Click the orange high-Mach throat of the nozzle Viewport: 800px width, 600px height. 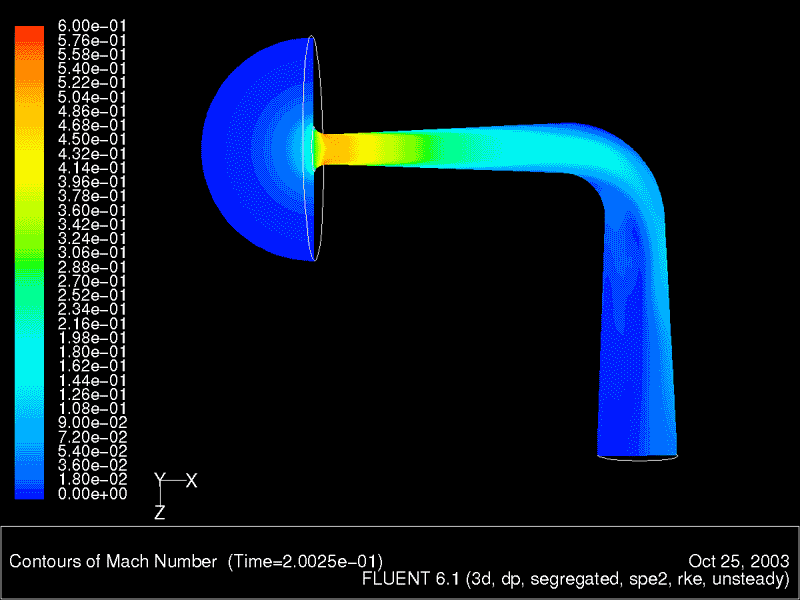click(339, 149)
